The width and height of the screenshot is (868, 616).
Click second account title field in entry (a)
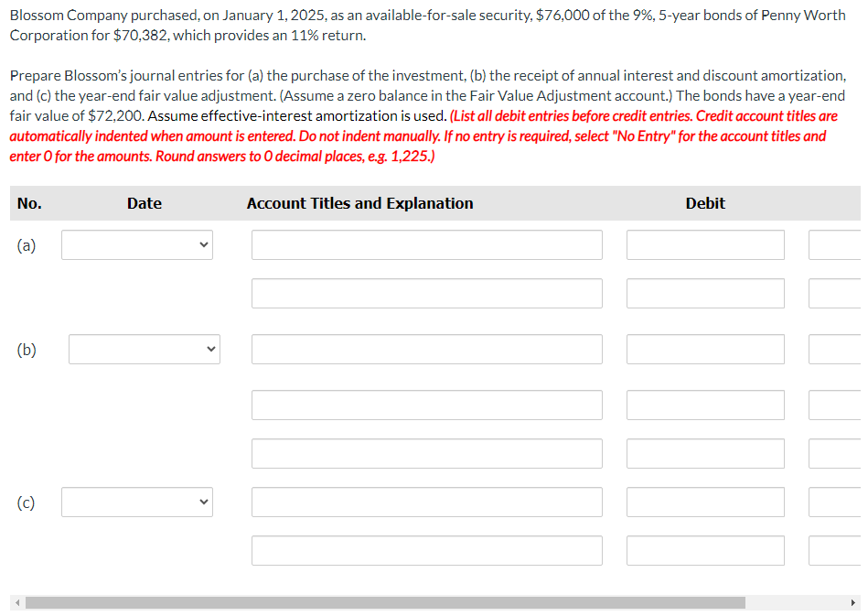427,294
